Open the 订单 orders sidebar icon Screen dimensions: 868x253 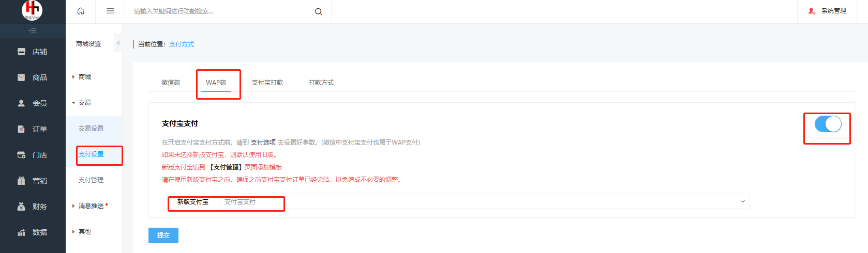click(x=21, y=129)
